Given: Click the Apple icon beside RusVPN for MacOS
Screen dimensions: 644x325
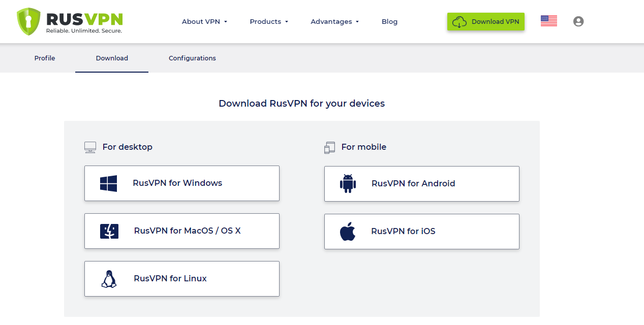Looking at the screenshot, I should coord(108,231).
